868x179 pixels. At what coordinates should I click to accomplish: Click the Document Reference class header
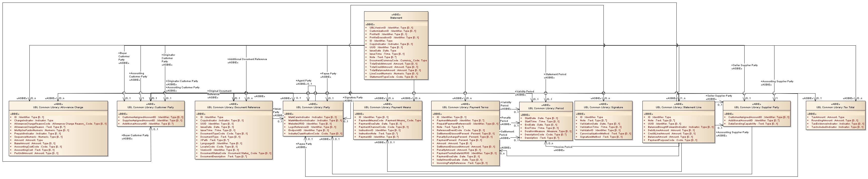tap(234, 107)
